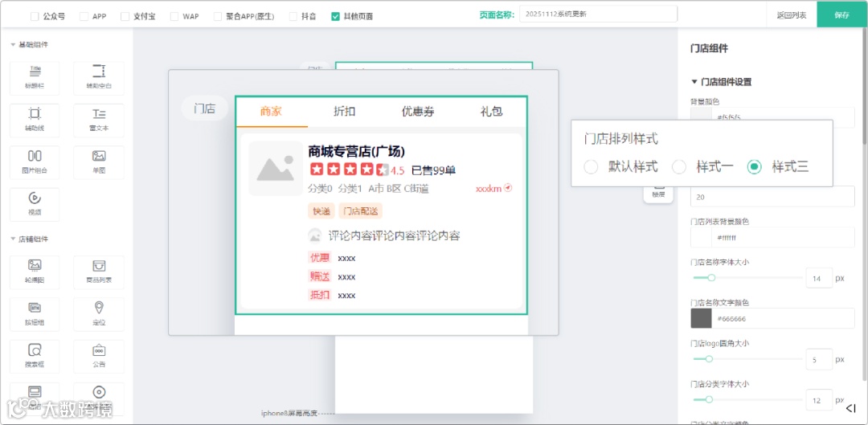Add the 单图 single image component
This screenshot has height=425, width=868.
pos(99,162)
